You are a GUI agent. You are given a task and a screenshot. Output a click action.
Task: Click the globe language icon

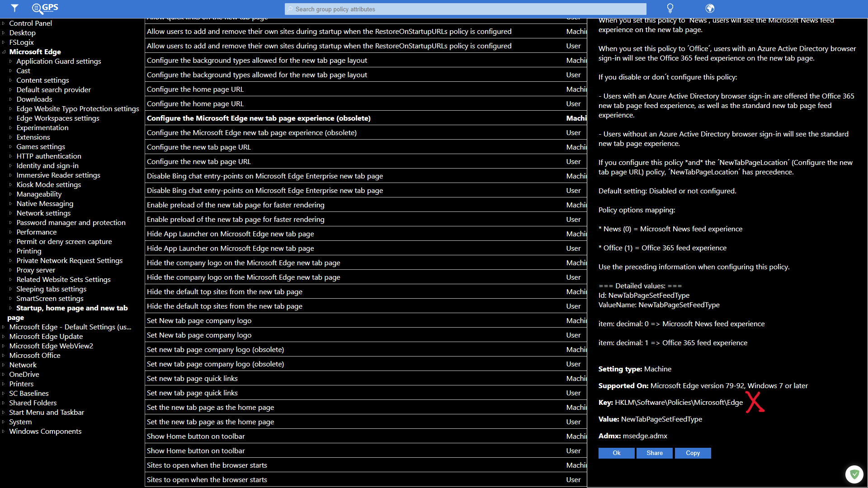pyautogui.click(x=710, y=8)
